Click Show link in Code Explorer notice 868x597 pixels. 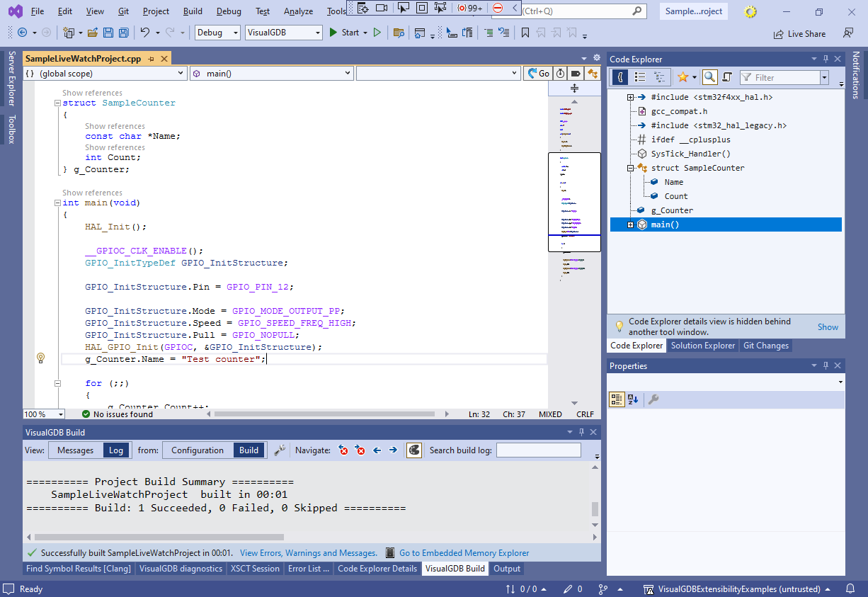click(x=828, y=327)
